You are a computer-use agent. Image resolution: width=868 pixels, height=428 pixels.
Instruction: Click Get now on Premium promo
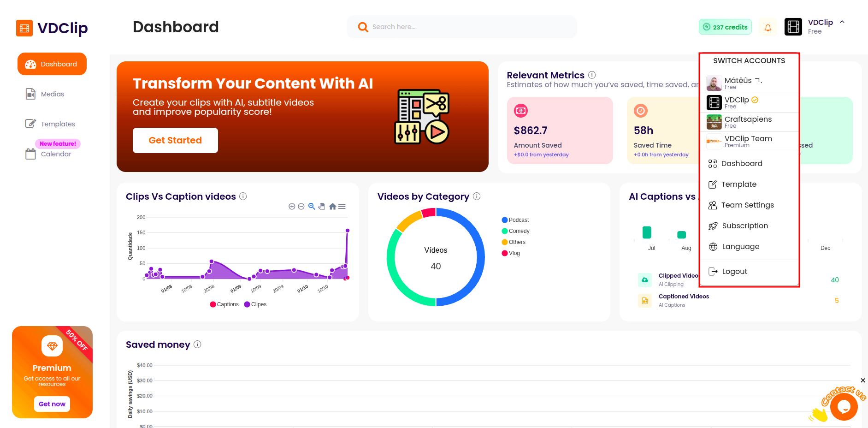click(52, 404)
